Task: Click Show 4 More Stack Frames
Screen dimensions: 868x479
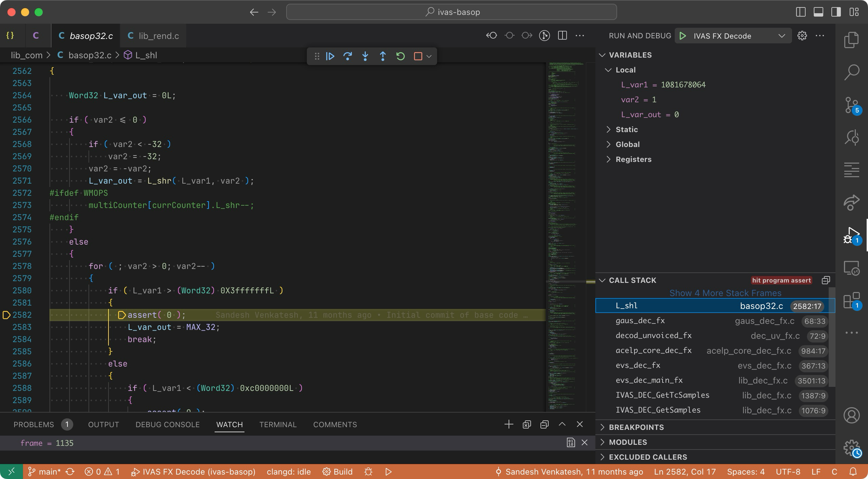Action: [x=725, y=293]
